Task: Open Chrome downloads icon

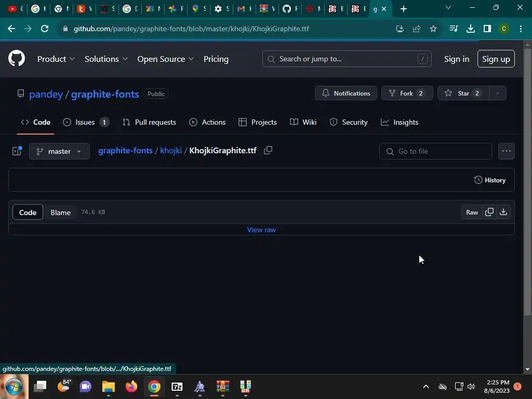Action: [471, 29]
